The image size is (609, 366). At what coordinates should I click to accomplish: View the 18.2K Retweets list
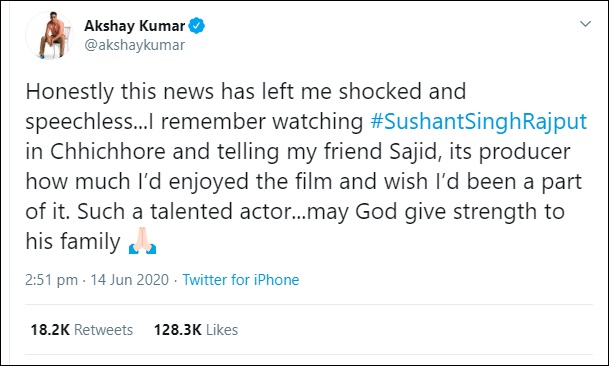[82, 330]
